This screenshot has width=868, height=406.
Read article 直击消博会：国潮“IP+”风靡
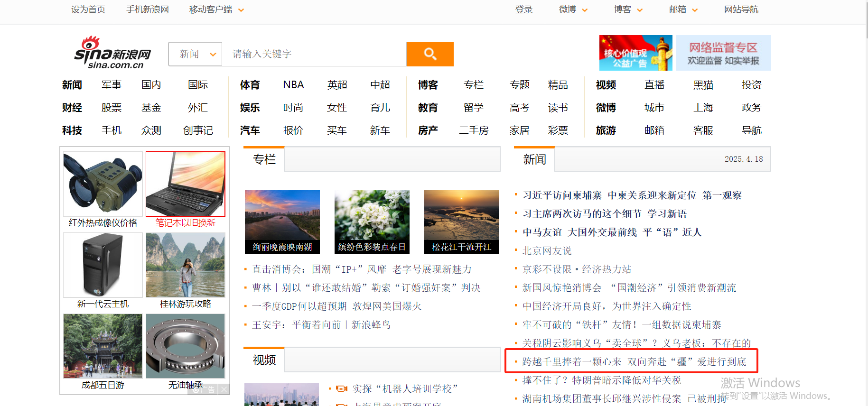[362, 269]
